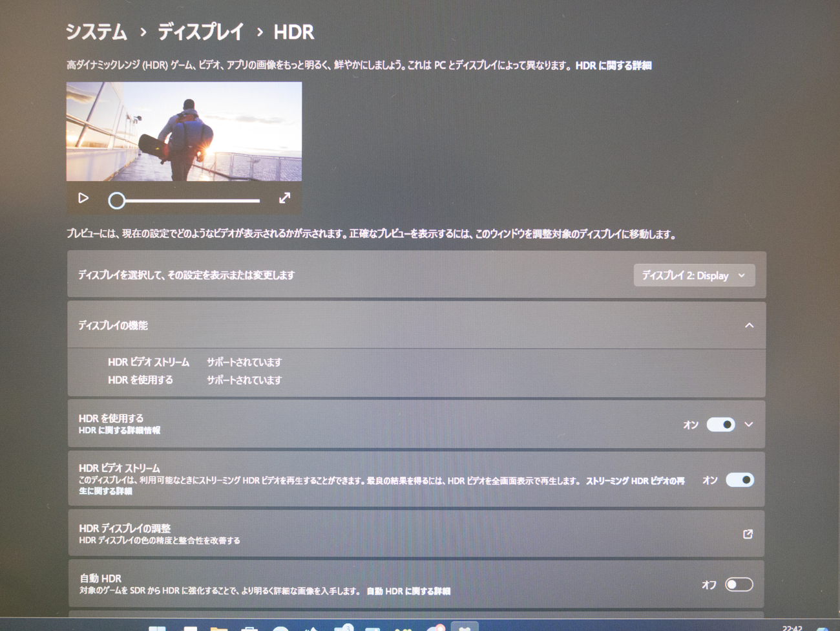This screenshot has width=840, height=631.
Task: Go to ディスプレイ in breadcrumb
Action: [x=201, y=32]
